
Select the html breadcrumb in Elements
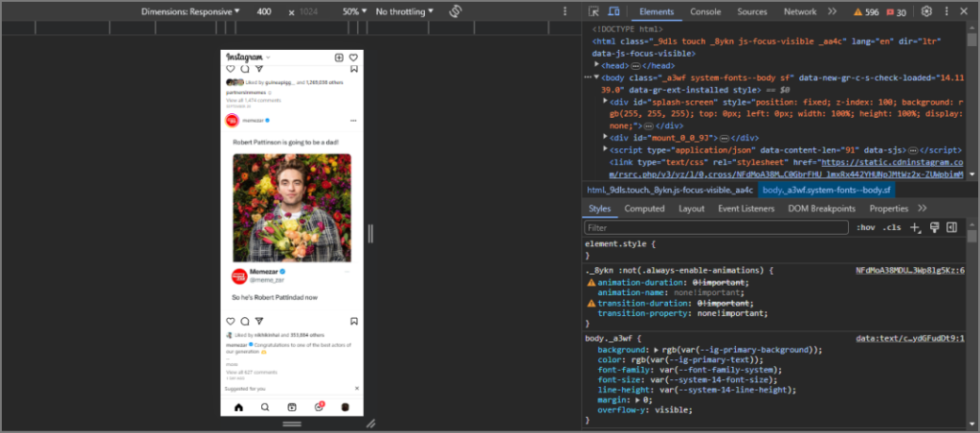click(x=670, y=190)
